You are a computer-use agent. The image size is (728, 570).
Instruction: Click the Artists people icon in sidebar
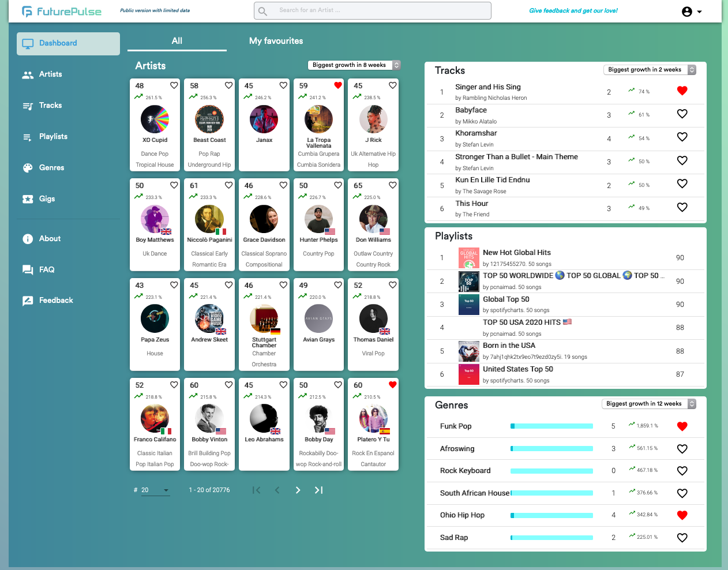click(28, 75)
